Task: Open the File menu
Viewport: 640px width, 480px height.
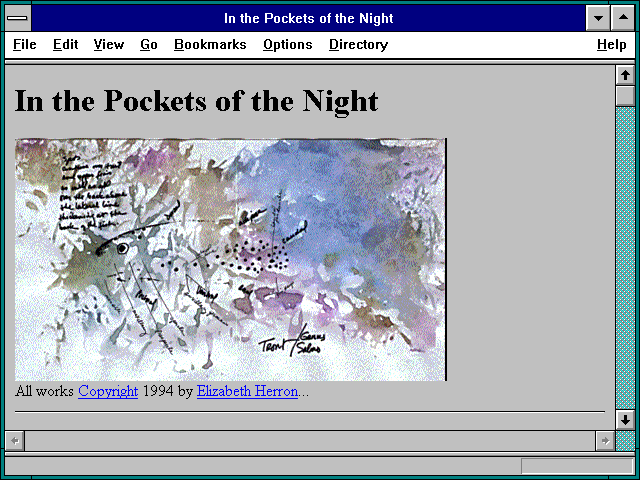Action: pos(24,44)
